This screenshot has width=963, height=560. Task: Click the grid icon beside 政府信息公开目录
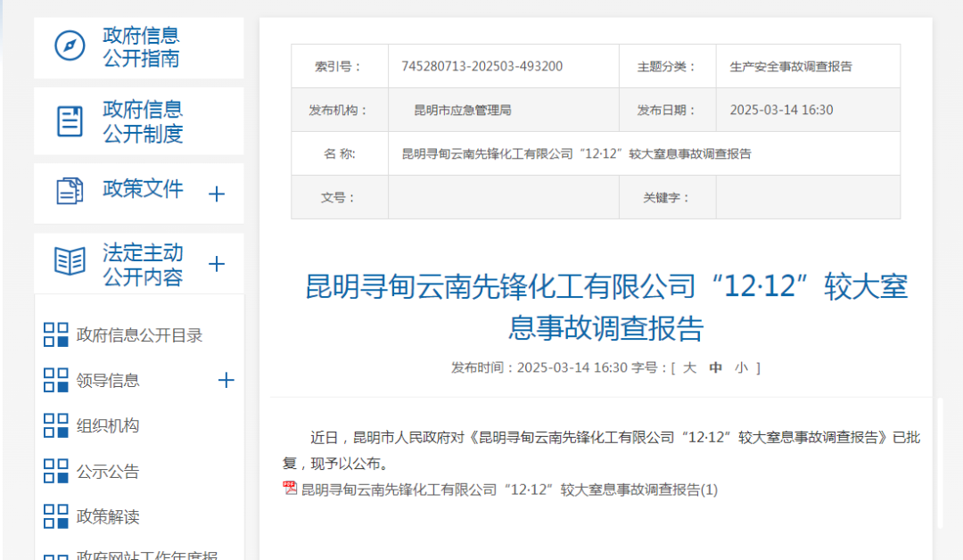point(56,335)
